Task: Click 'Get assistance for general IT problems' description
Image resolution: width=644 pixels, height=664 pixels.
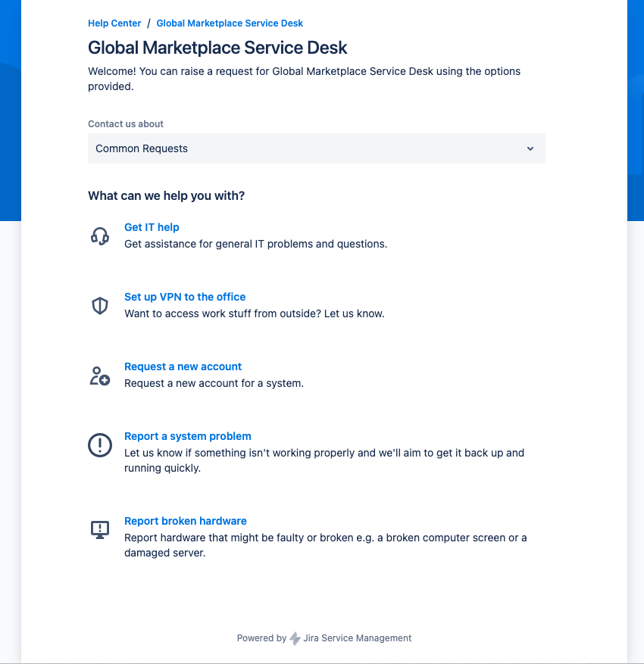Action: coord(256,244)
